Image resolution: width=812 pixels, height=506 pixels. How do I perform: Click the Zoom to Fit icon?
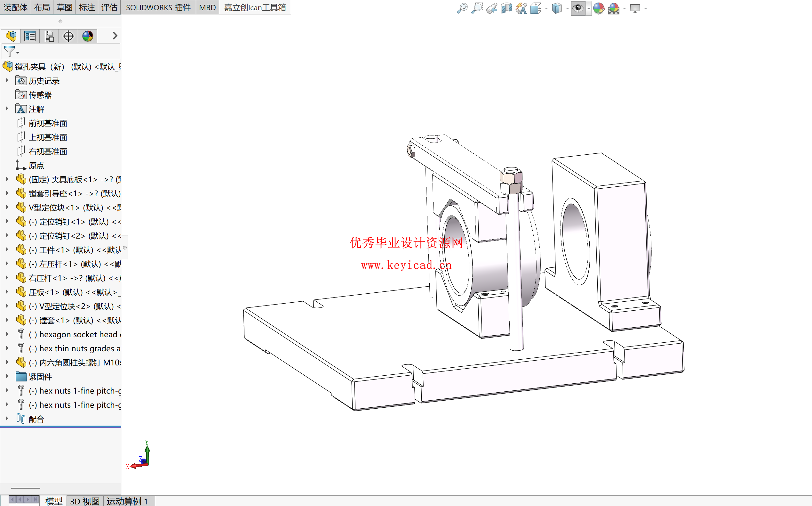[x=462, y=8]
